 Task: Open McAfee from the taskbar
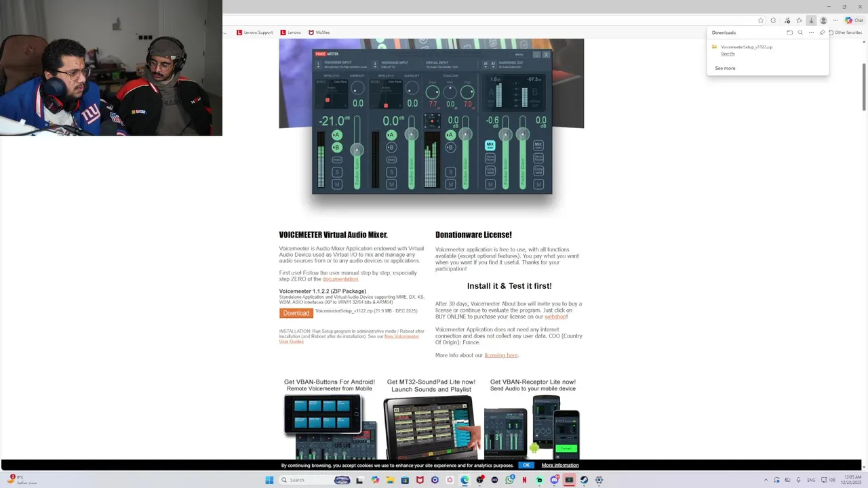tap(420, 480)
